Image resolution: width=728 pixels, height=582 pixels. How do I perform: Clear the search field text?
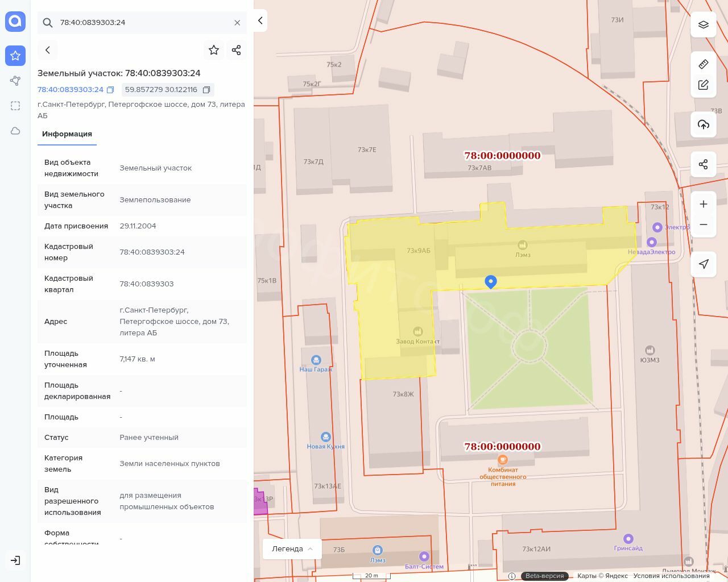pos(237,23)
